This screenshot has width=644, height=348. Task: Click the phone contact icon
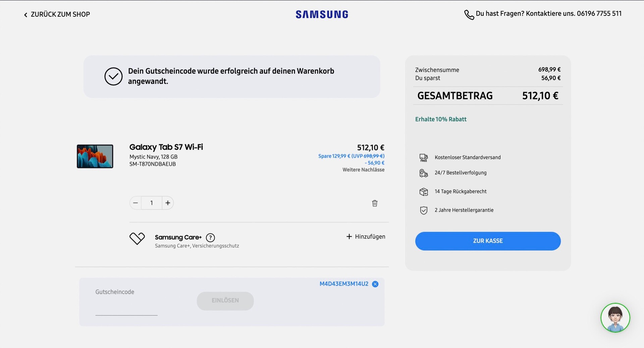point(469,15)
